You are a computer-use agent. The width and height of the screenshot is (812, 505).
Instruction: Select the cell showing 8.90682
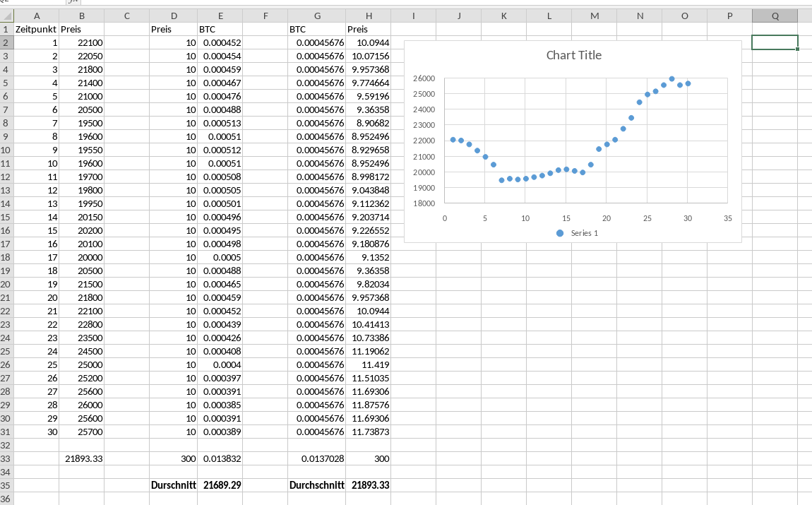point(368,124)
